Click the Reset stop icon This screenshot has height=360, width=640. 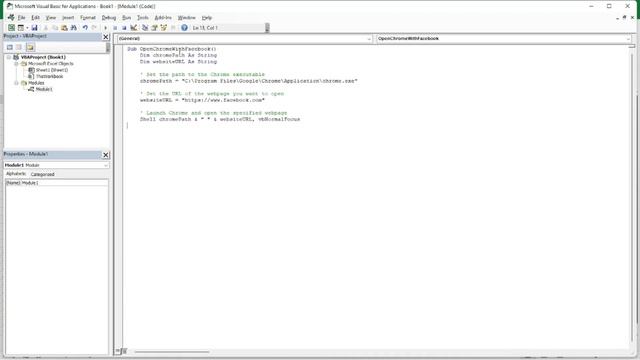[x=124, y=28]
